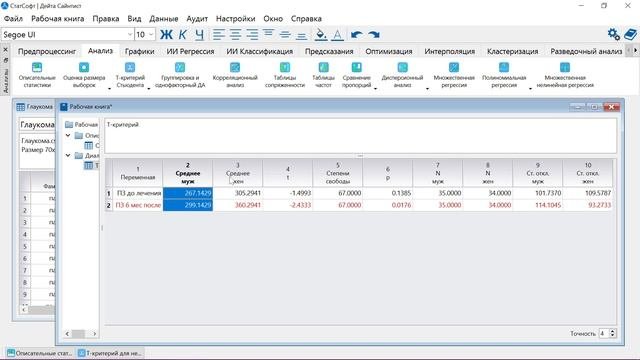Open the Настройки menu
This screenshot has height=360, width=640.
point(236,19)
